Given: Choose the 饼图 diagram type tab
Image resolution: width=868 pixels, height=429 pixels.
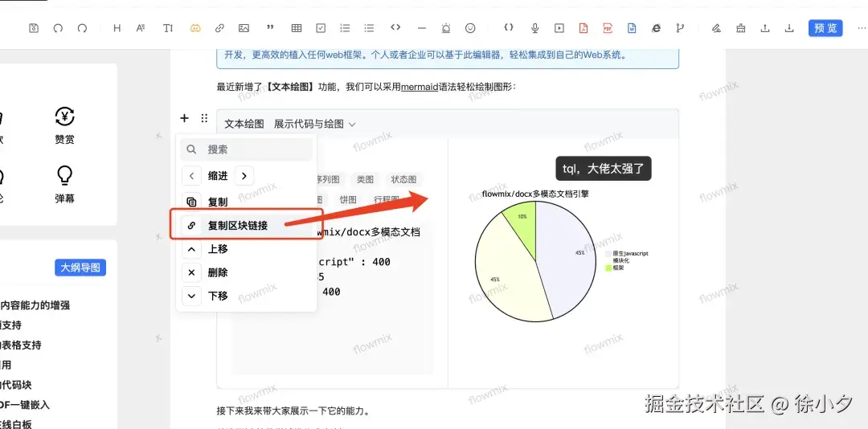Looking at the screenshot, I should coord(348,200).
